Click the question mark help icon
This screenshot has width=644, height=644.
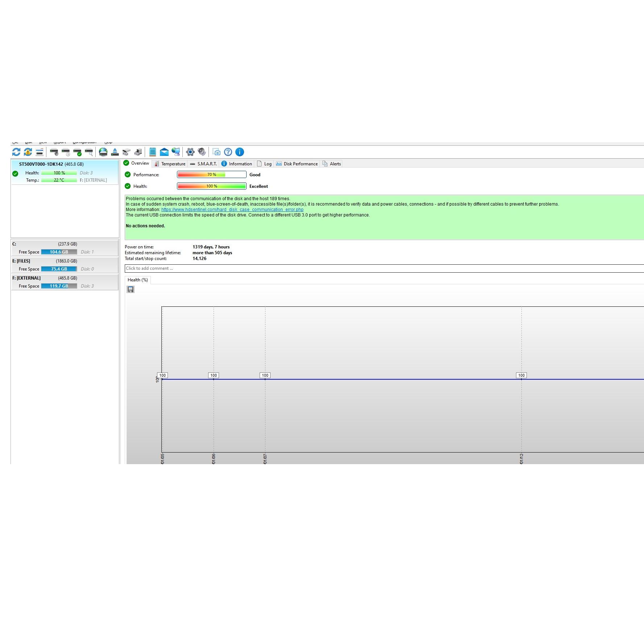pyautogui.click(x=228, y=152)
